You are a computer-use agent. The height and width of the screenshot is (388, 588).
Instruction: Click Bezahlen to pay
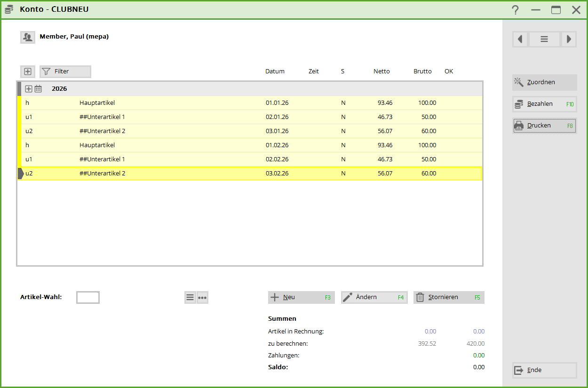(544, 104)
